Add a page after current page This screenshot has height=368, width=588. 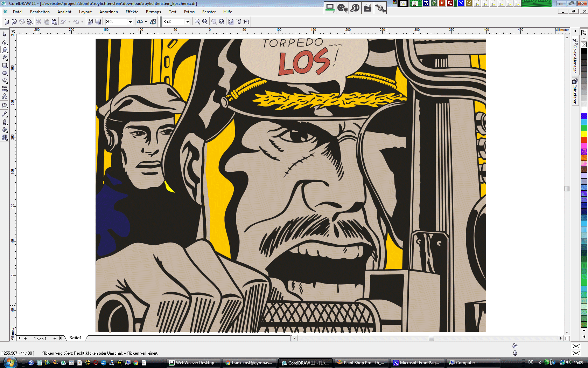click(x=55, y=338)
